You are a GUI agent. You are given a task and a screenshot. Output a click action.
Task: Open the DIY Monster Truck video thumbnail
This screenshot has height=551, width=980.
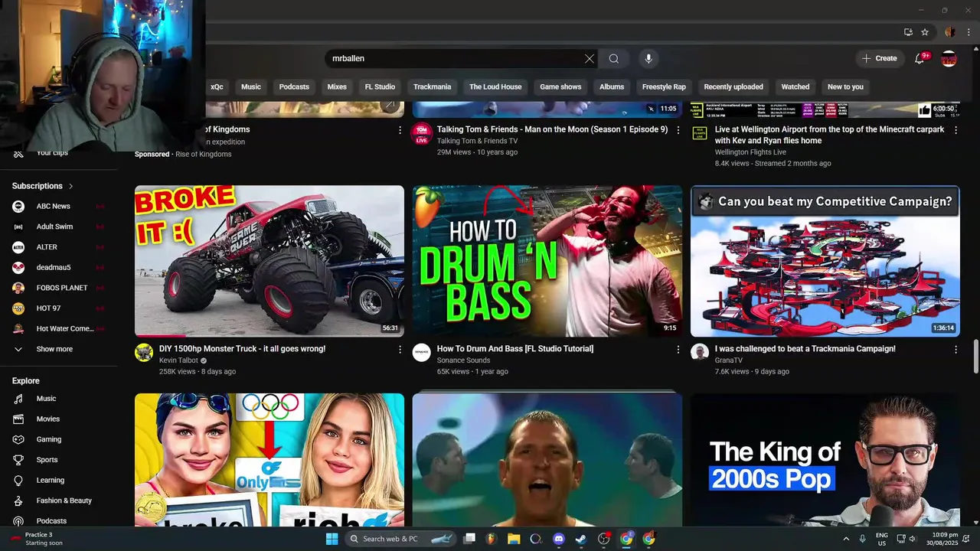click(269, 261)
